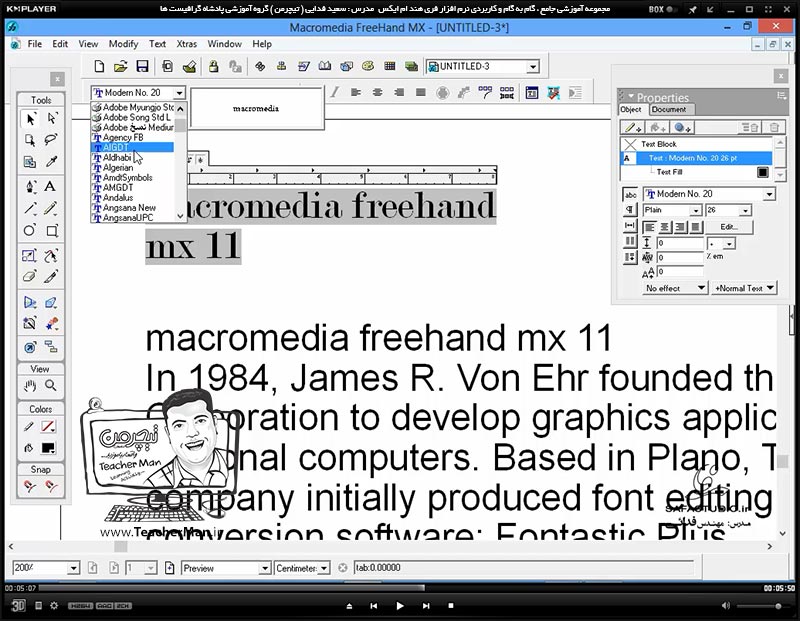Screen dimensions: 800x621
Task: Open the Preview mode dropdown
Action: coord(264,568)
